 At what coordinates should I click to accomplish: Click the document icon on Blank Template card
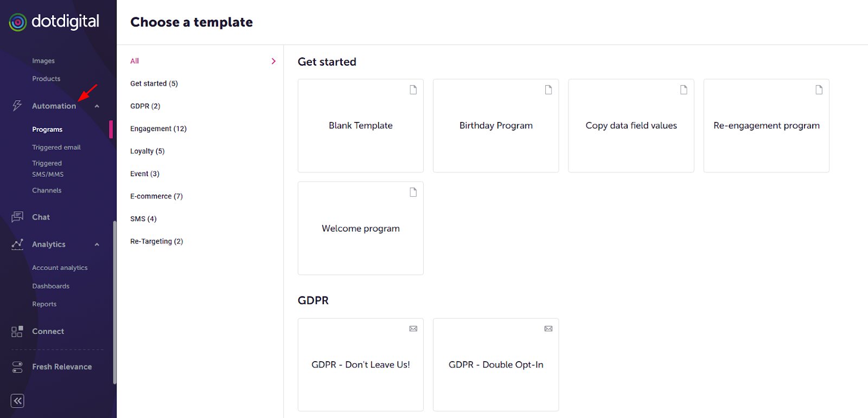point(413,89)
